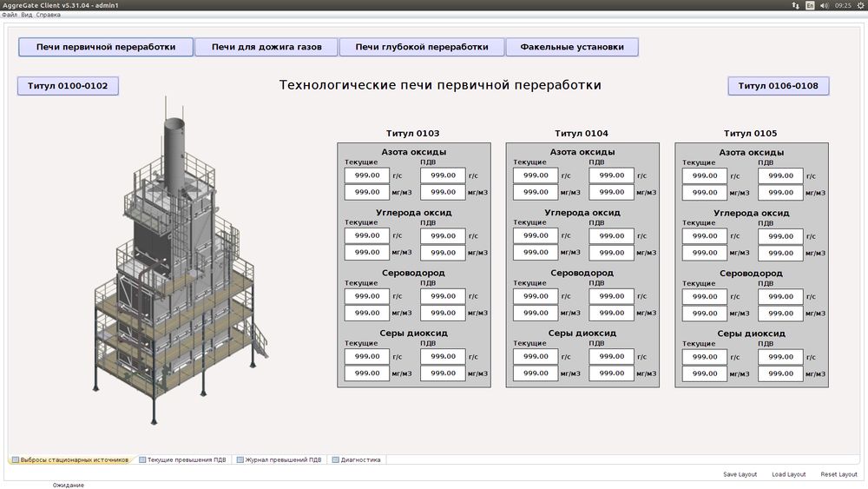The image size is (868, 489).
Task: Click Reset Layout link
Action: [838, 474]
